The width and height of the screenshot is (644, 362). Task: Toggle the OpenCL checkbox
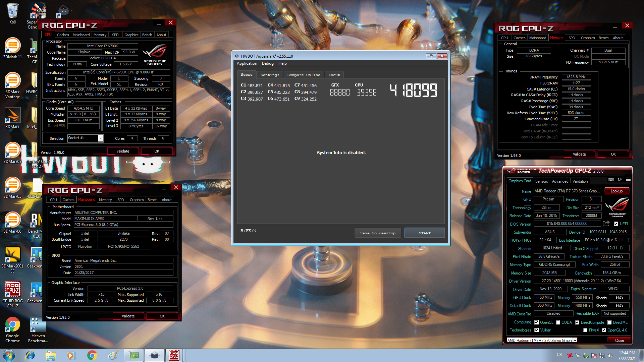(x=536, y=322)
